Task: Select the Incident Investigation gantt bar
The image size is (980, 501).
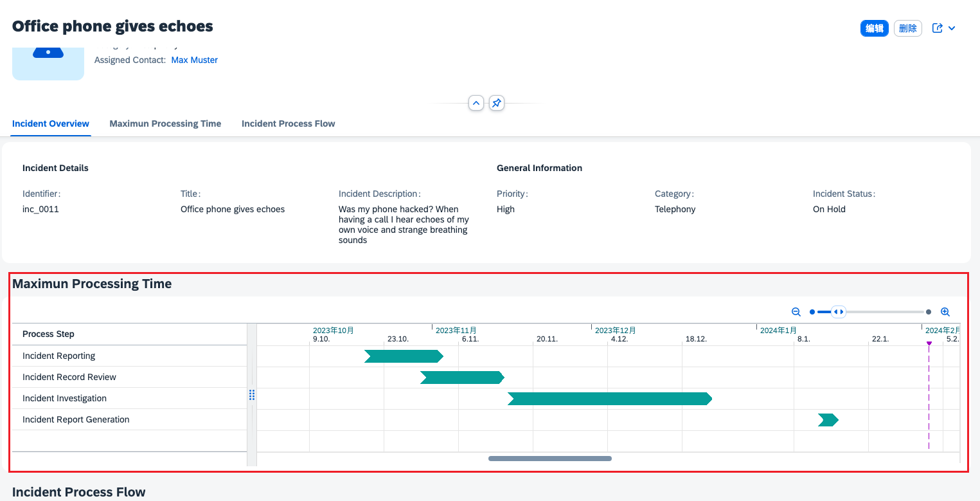Action: [609, 399]
